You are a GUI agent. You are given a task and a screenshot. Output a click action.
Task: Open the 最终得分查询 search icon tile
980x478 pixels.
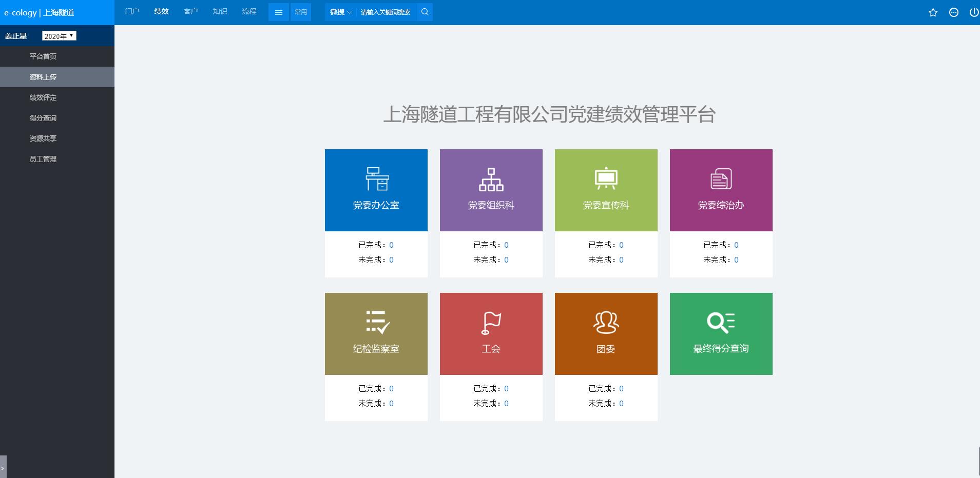tap(721, 323)
